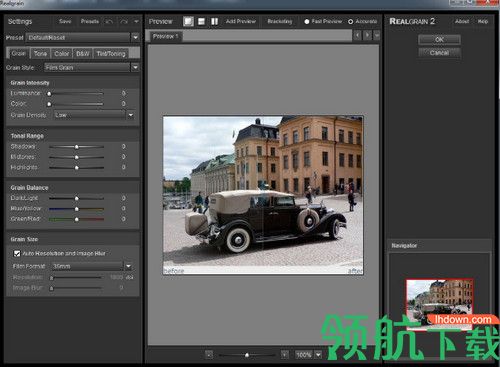Image resolution: width=500 pixels, height=367 pixels.
Task: Adjust the Highlights tonal range slider
Action: click(77, 167)
